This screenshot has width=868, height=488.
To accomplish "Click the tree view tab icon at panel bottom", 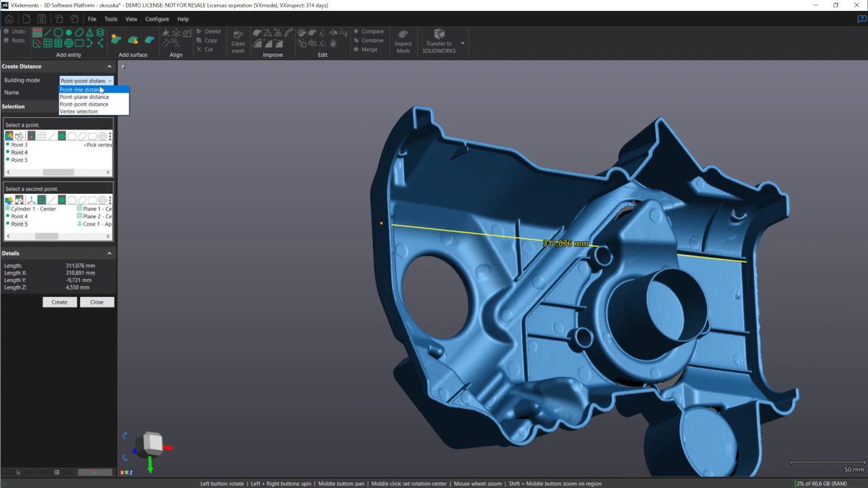I will (18, 472).
